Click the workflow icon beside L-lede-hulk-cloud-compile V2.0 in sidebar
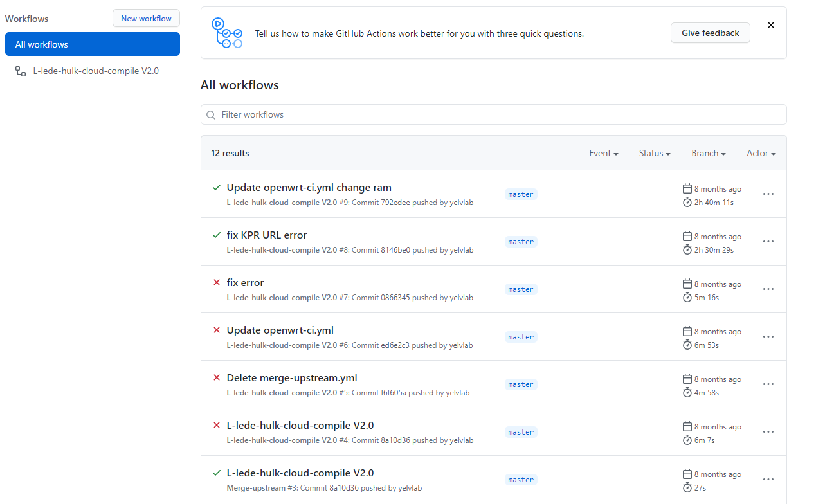 click(21, 71)
